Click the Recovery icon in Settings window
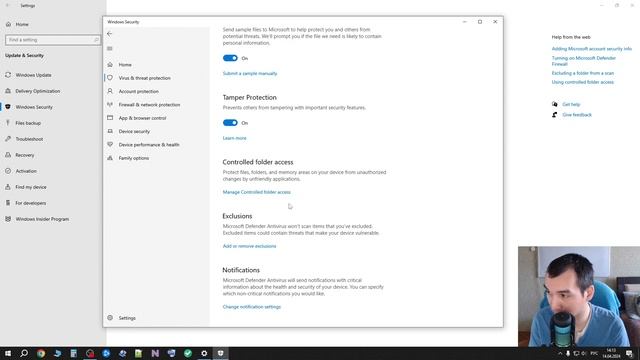This screenshot has height=360, width=640. (x=8, y=155)
